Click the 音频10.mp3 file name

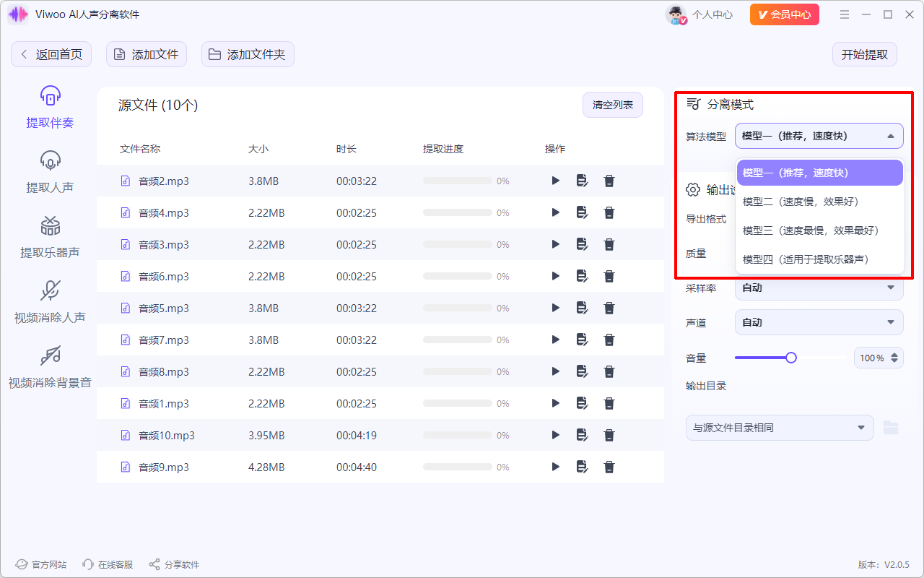(x=167, y=435)
